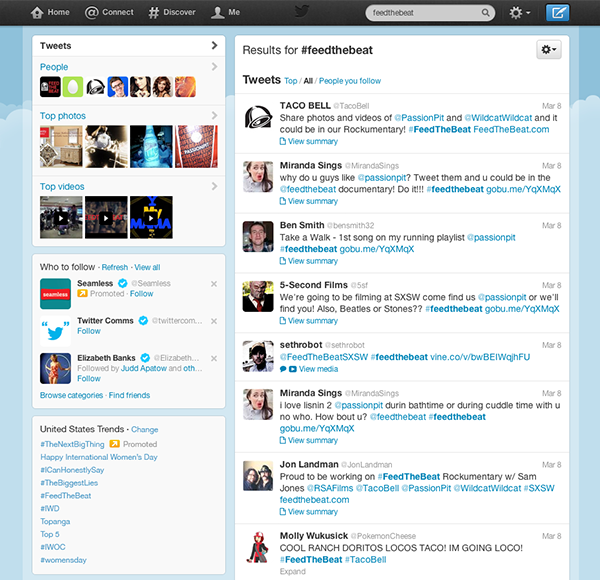Open the Judd Apatow link
The width and height of the screenshot is (600, 580).
click(x=144, y=368)
